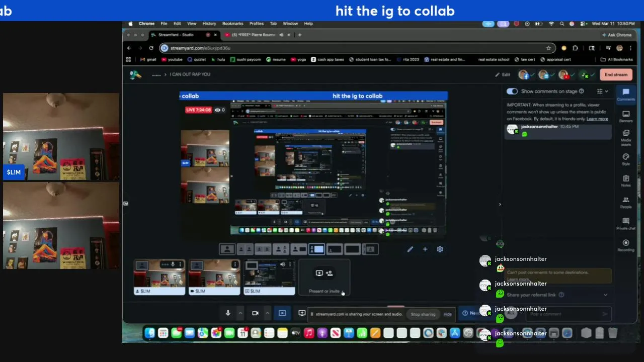Open Spotlight search in menu bar
This screenshot has width=644, height=362.
click(562, 24)
